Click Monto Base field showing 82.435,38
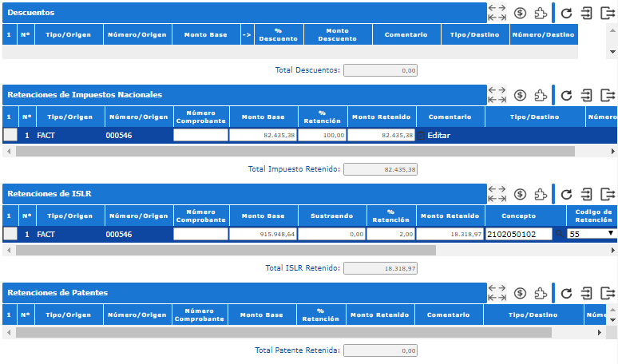The image size is (618, 364). point(263,135)
